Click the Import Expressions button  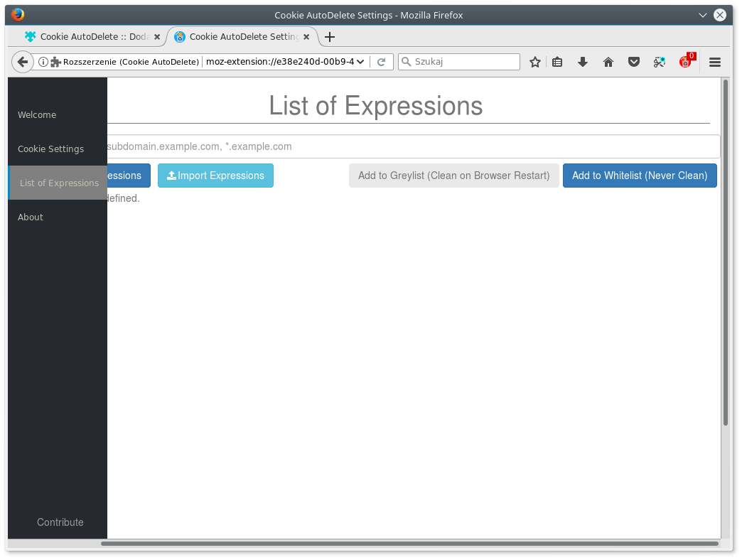(215, 176)
